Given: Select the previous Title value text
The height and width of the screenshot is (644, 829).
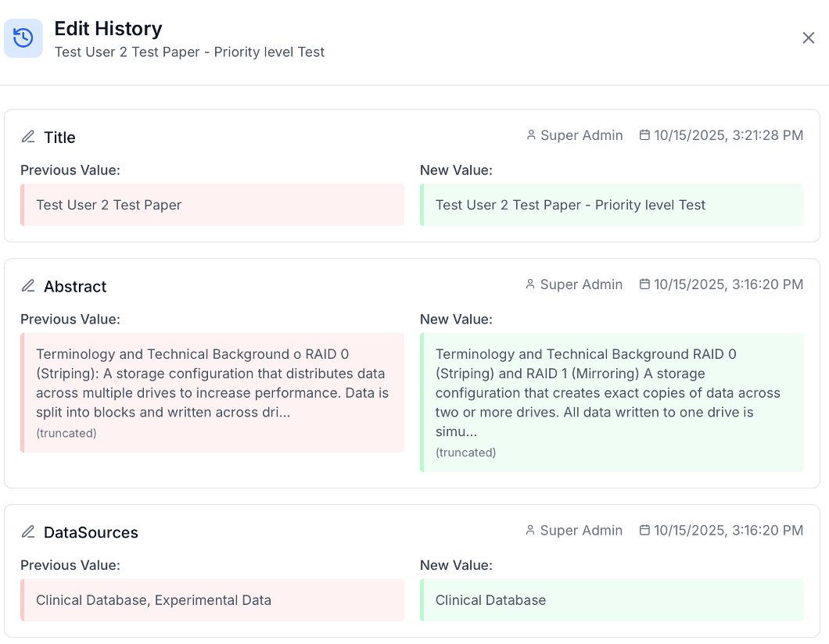Looking at the screenshot, I should tap(109, 205).
